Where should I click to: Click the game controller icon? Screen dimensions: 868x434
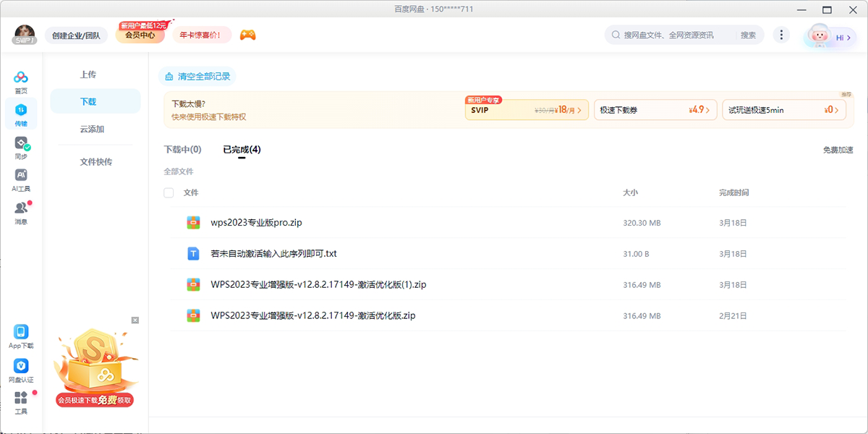tap(248, 35)
